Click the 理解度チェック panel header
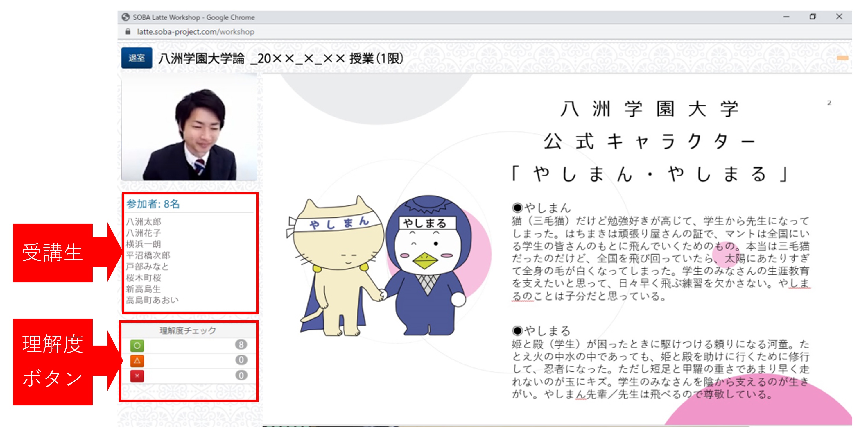 pyautogui.click(x=188, y=330)
